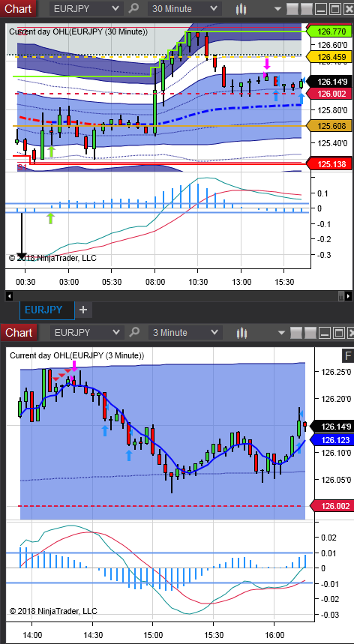
Task: Expand the EURJPY instrument selector in the 30 Minute chart
Action: tap(86, 8)
